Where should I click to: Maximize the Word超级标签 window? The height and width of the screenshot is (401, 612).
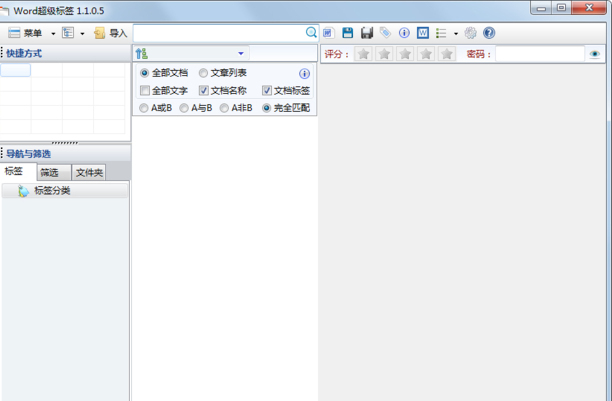(561, 8)
